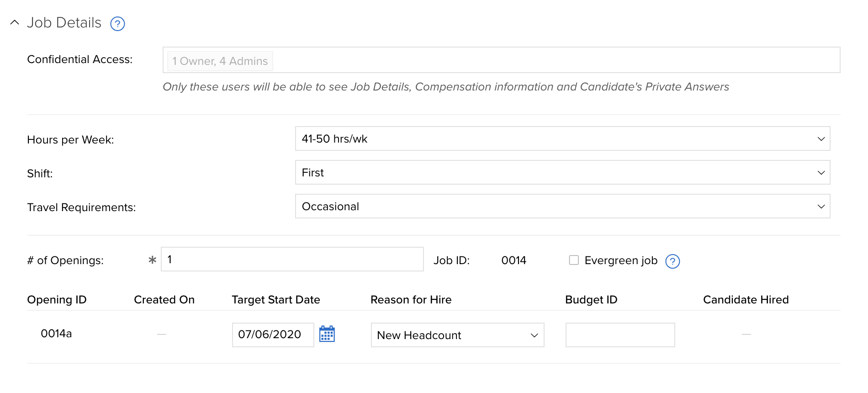Click the Candidate Hired column header
The height and width of the screenshot is (393, 868).
746,300
